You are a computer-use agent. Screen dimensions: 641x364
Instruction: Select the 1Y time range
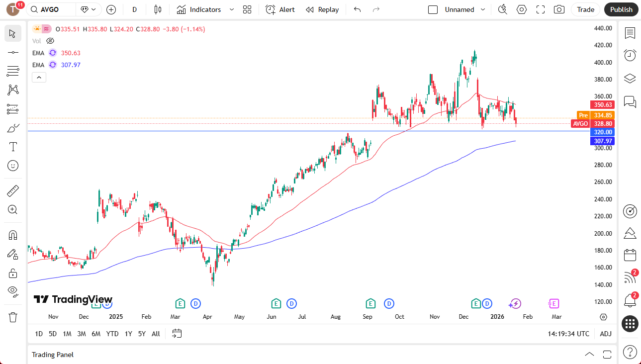pyautogui.click(x=128, y=334)
